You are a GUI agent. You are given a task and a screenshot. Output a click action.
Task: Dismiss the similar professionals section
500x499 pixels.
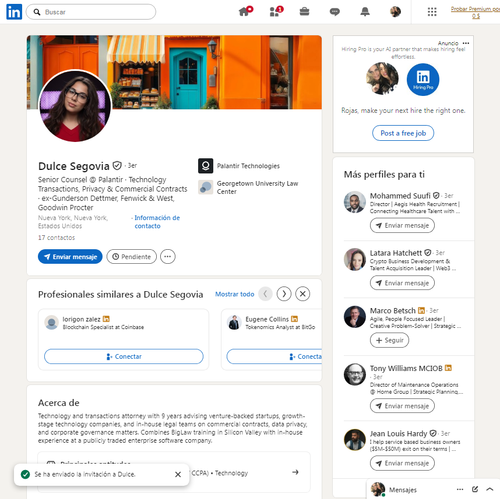(x=303, y=294)
